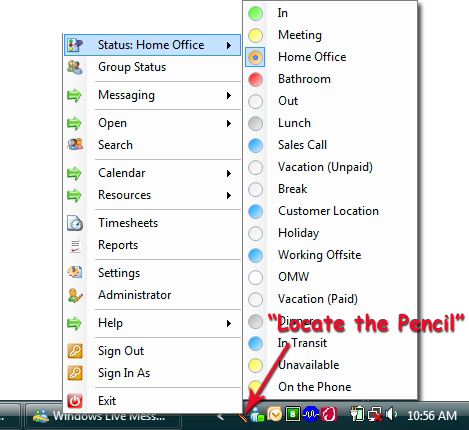This screenshot has width=469, height=430.
Task: Expand the Status: Home Office submenu
Action: point(152,45)
